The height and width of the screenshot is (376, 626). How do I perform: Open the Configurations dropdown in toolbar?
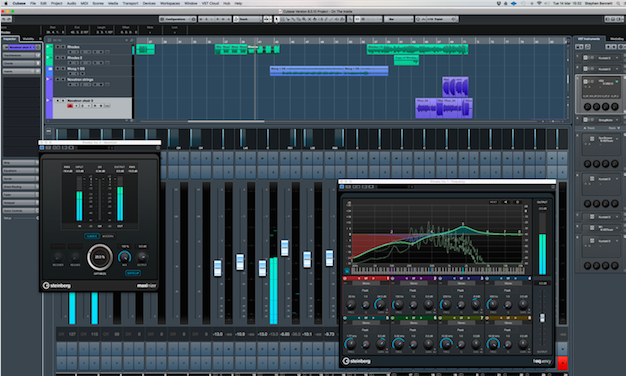tap(177, 19)
